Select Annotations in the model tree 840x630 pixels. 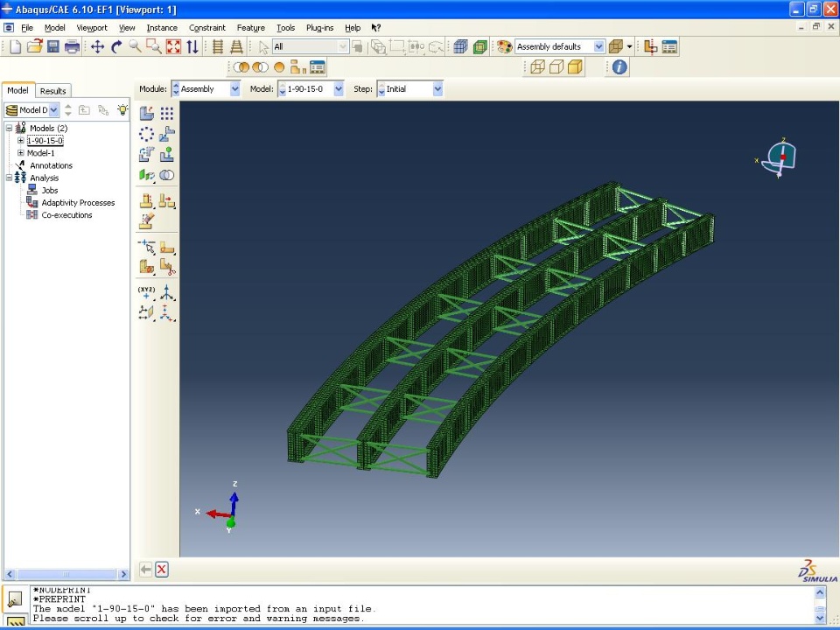point(51,165)
